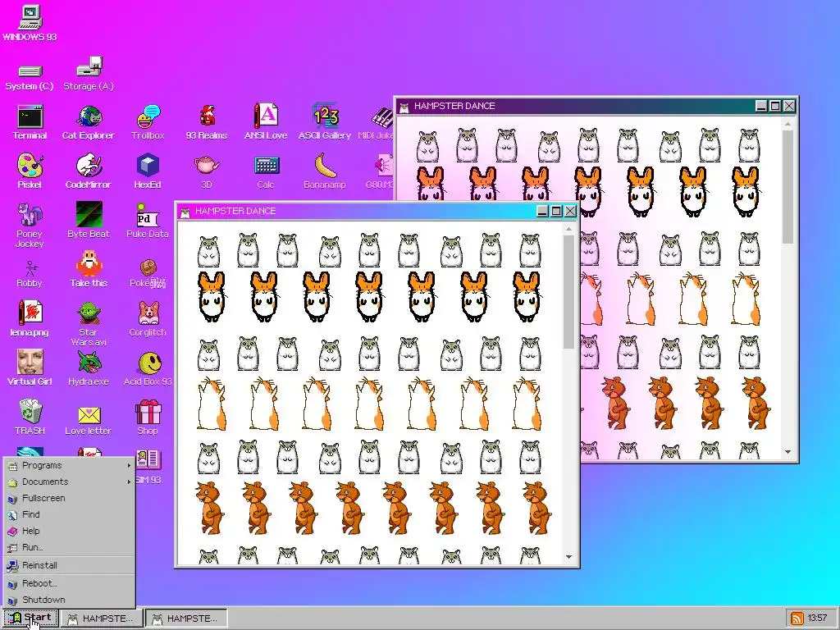Open the Love letter envelope icon
The height and width of the screenshot is (630, 840).
point(89,420)
